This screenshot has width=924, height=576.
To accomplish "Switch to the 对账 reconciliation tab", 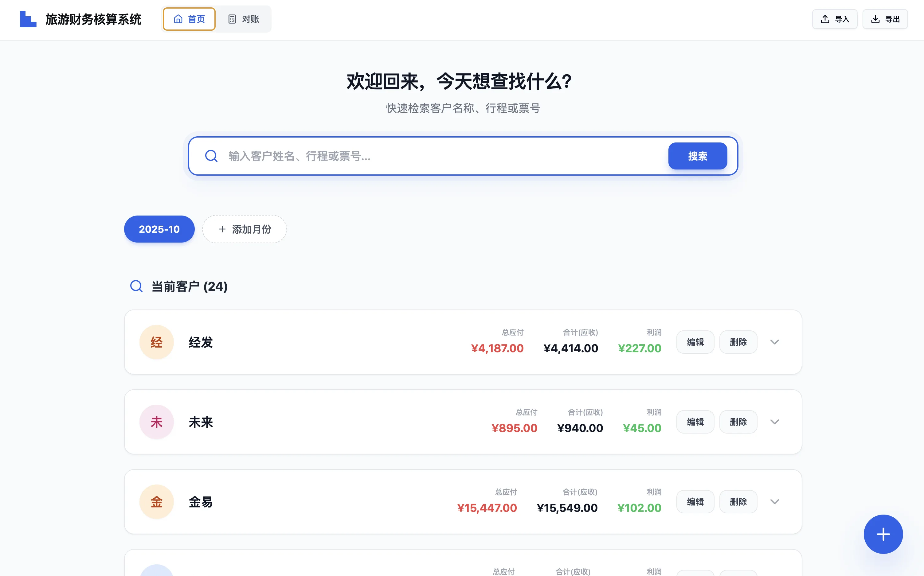I will tap(244, 19).
